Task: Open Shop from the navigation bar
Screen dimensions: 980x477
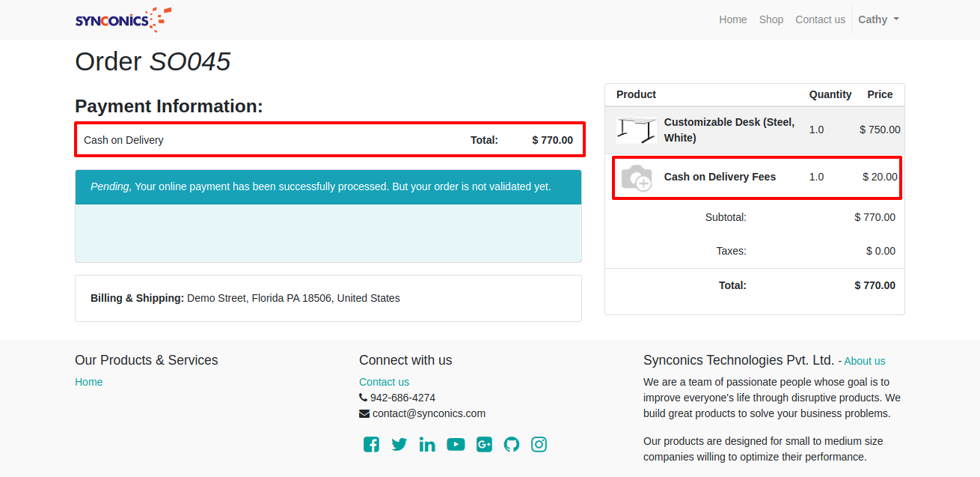Action: 771,19
